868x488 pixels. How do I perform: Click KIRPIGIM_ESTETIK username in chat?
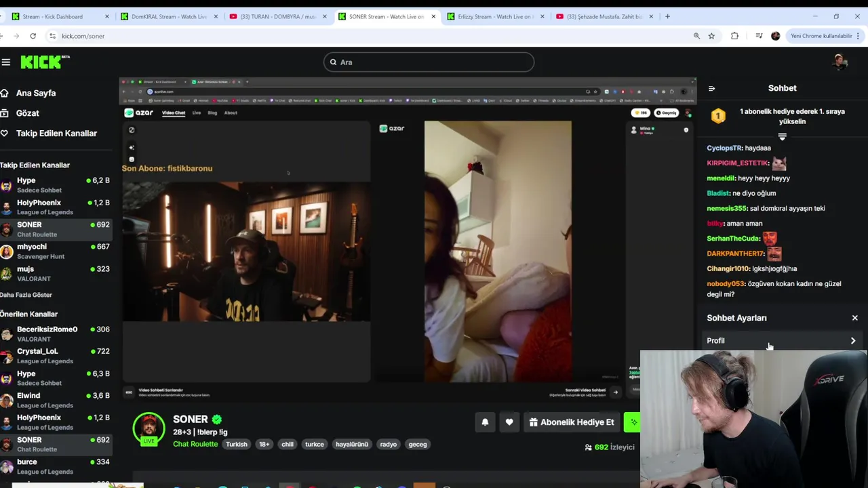(738, 163)
